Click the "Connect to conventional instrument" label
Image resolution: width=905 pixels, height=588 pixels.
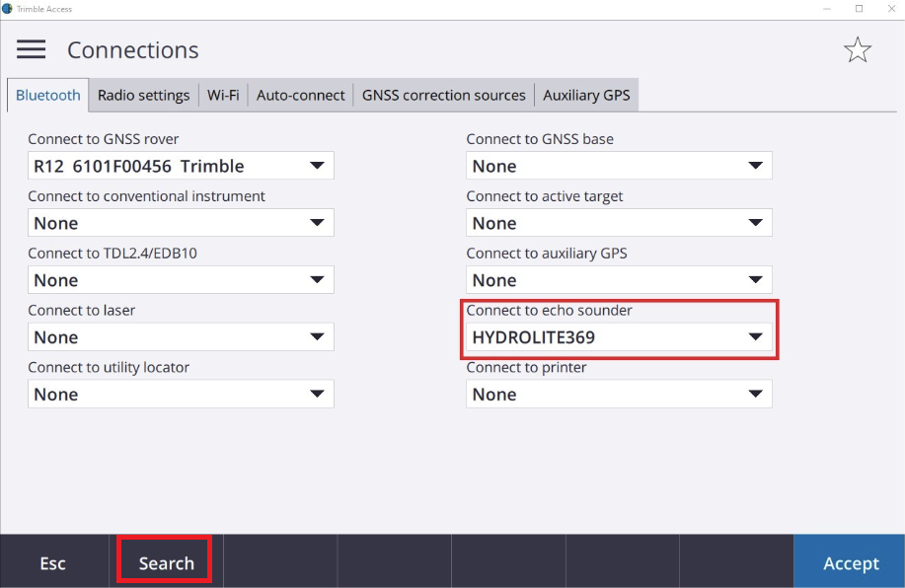[x=147, y=196]
